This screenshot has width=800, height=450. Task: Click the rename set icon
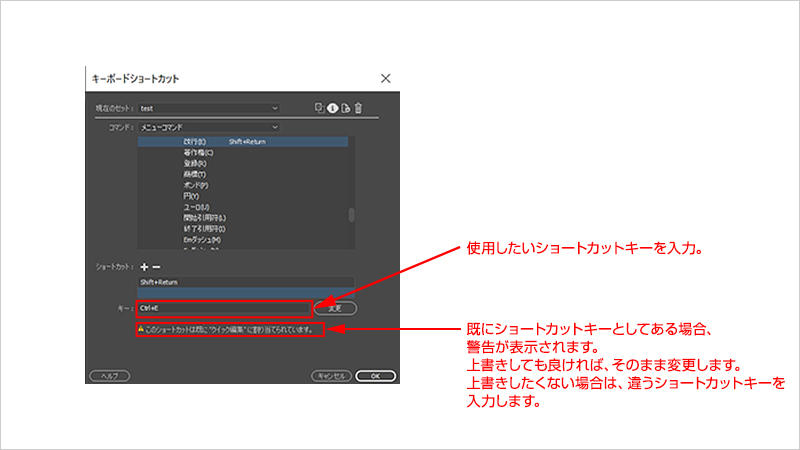click(333, 108)
